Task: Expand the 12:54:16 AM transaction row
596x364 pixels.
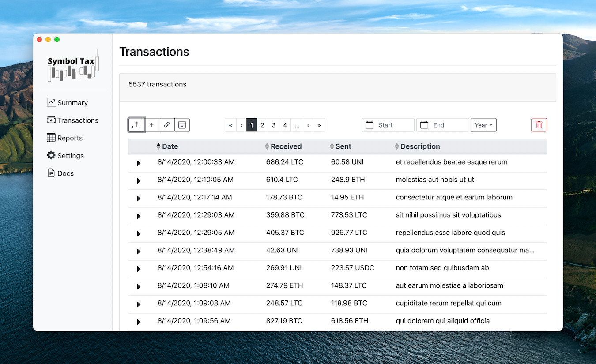Action: point(139,269)
